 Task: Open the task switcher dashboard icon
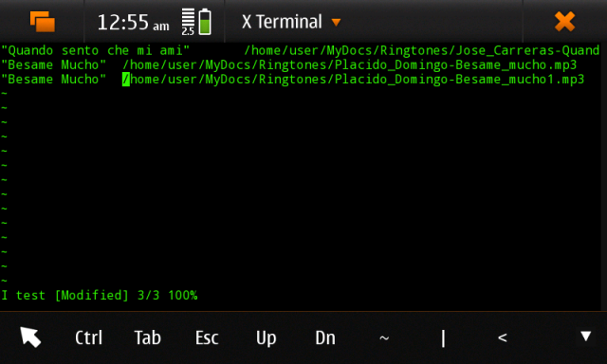click(43, 21)
